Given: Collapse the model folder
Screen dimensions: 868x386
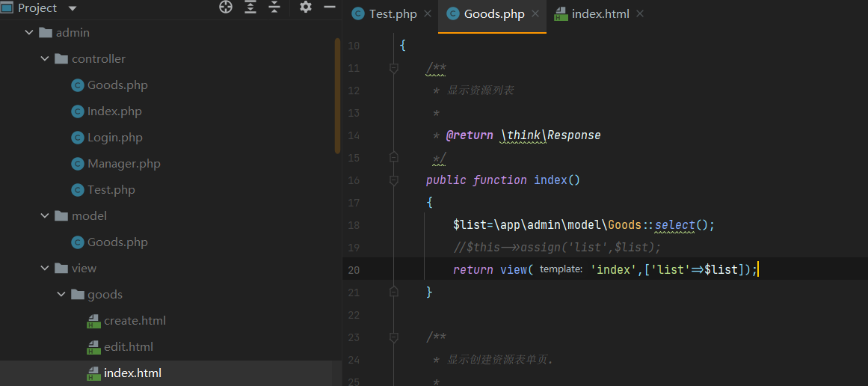Looking at the screenshot, I should point(45,216).
